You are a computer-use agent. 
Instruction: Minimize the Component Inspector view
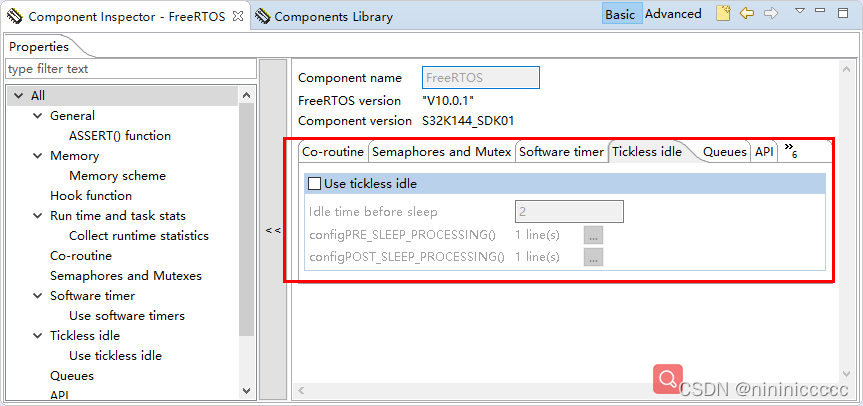[x=820, y=10]
